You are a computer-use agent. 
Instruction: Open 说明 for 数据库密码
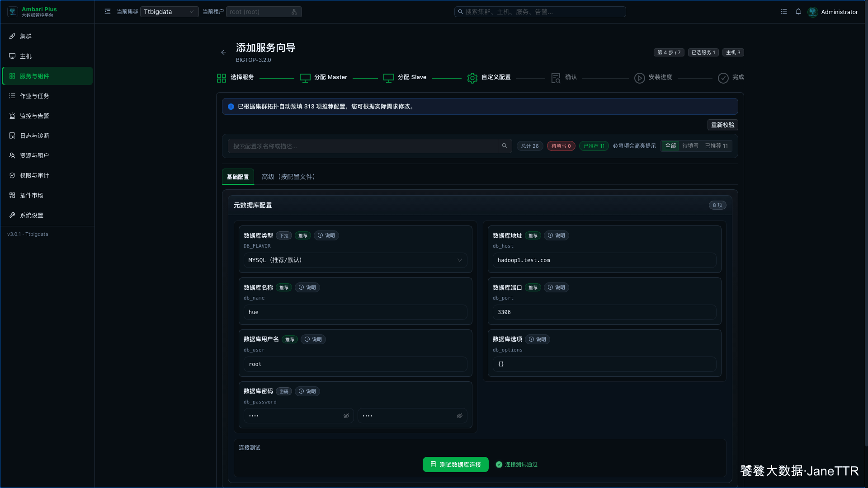pos(307,391)
